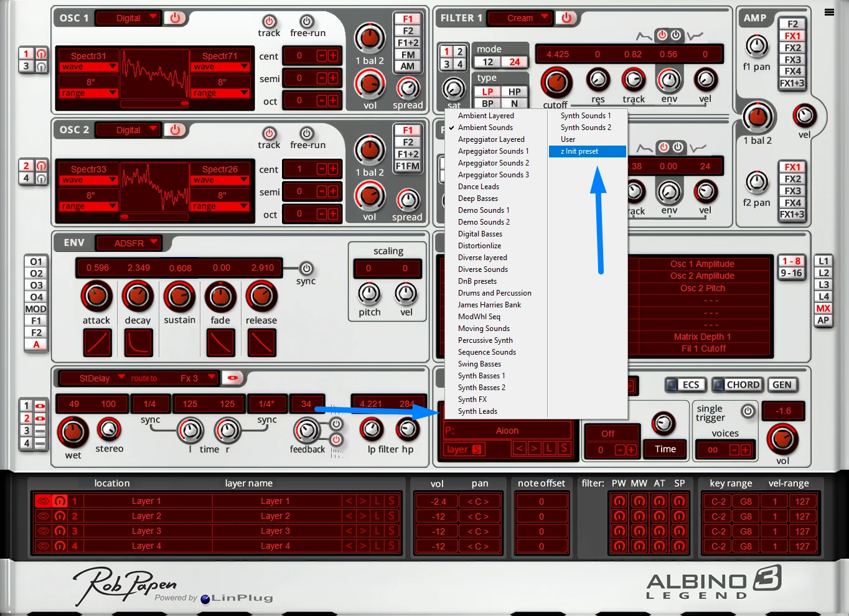Screen dimensions: 849x616
Task: Choose 'Synth Sounds 1' from submenu
Action: (x=586, y=116)
